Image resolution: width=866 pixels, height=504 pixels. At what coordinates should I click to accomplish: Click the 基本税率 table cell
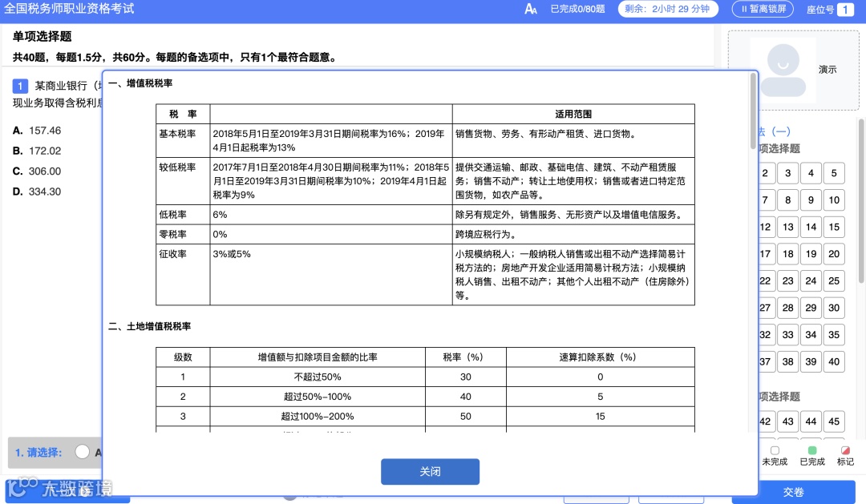coord(183,140)
